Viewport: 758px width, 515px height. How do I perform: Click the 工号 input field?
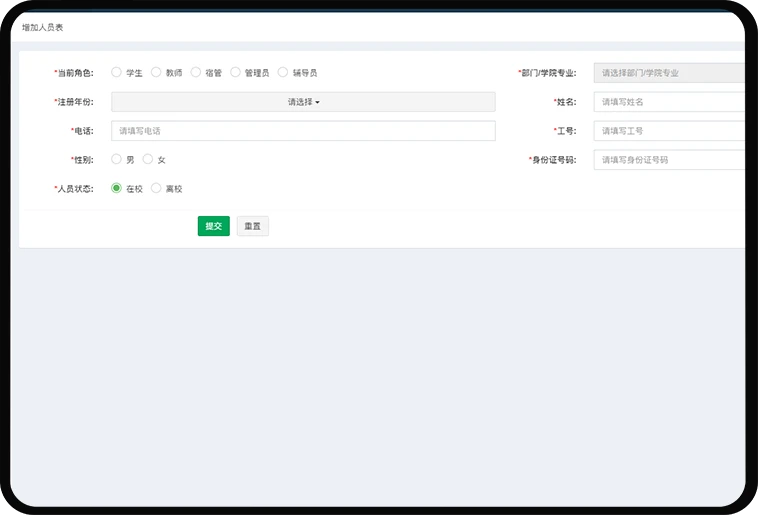(x=668, y=131)
